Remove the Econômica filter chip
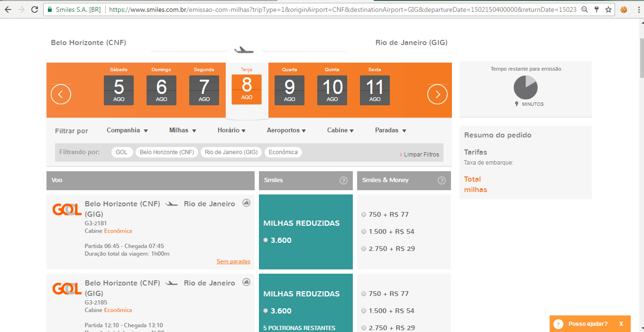Screen dimensions: 644x332 click(283, 152)
